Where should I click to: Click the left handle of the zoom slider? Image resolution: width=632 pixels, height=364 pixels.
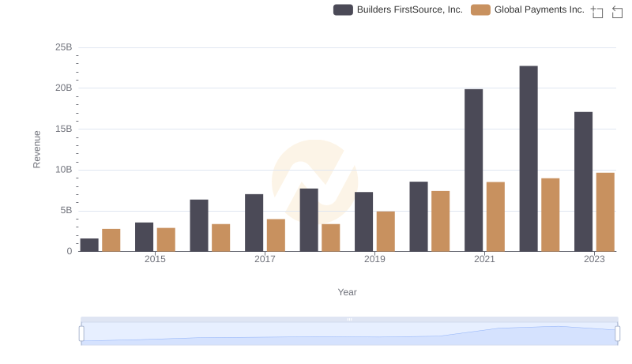[81, 334]
